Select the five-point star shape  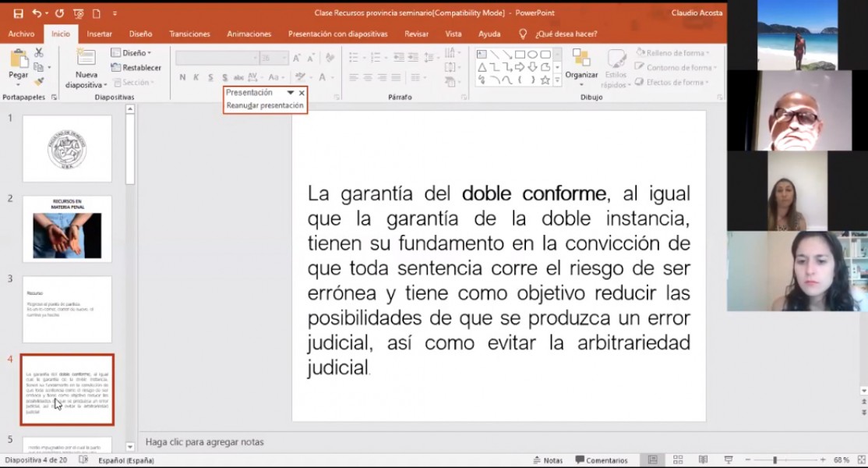point(545,80)
